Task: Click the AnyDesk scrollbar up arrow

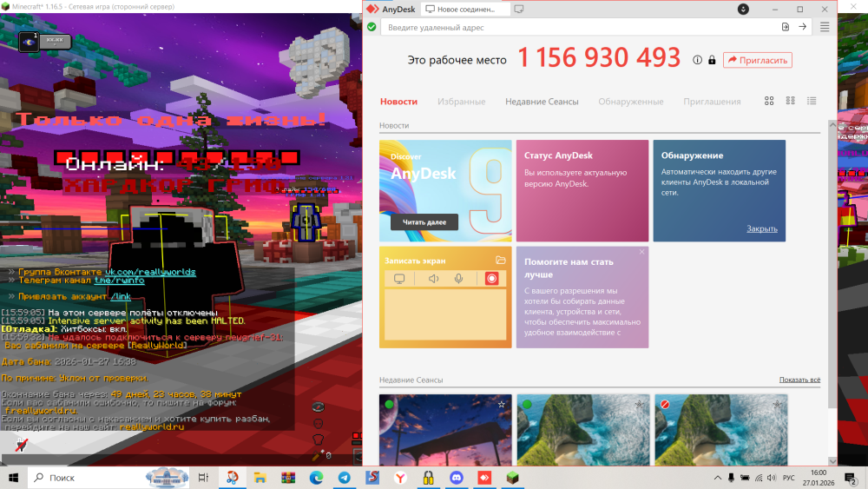Action: 832,125
